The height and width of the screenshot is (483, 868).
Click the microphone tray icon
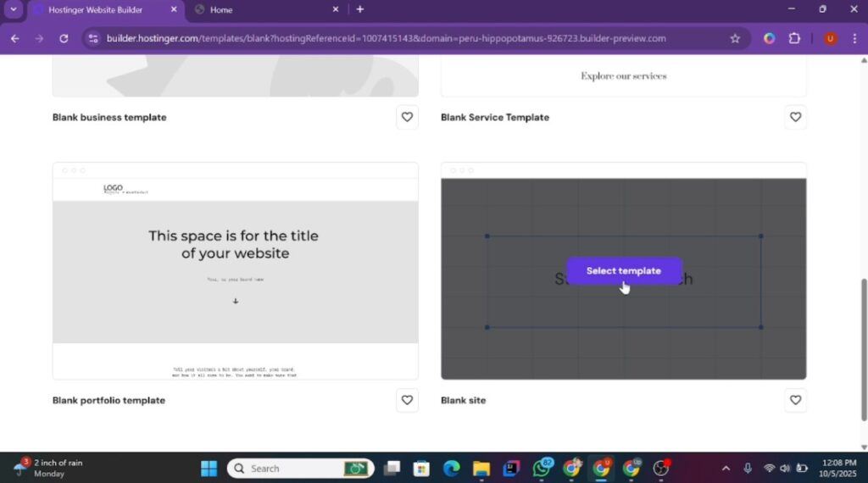[x=748, y=469]
